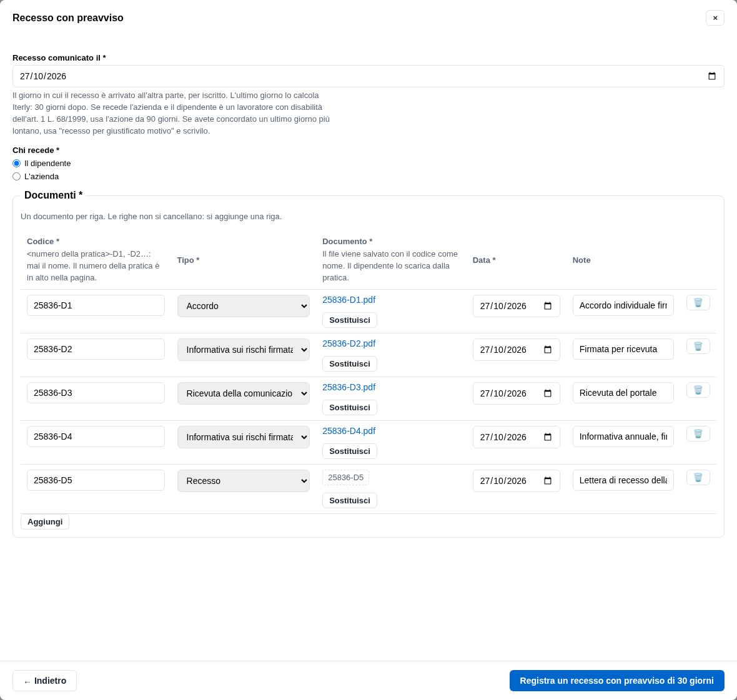737x700 pixels.
Task: Delete the 25836-D1 document row
Action: [698, 303]
